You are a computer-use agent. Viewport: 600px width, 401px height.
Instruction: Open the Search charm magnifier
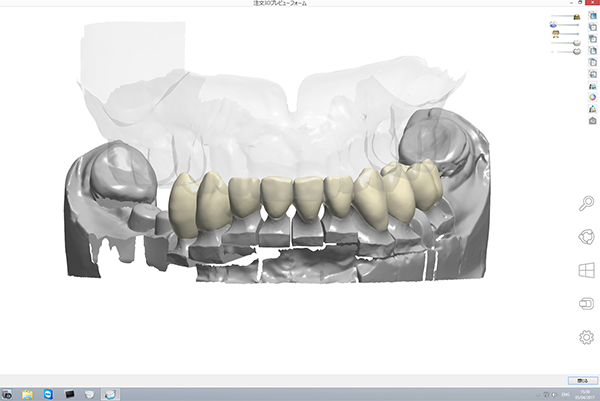click(x=587, y=204)
